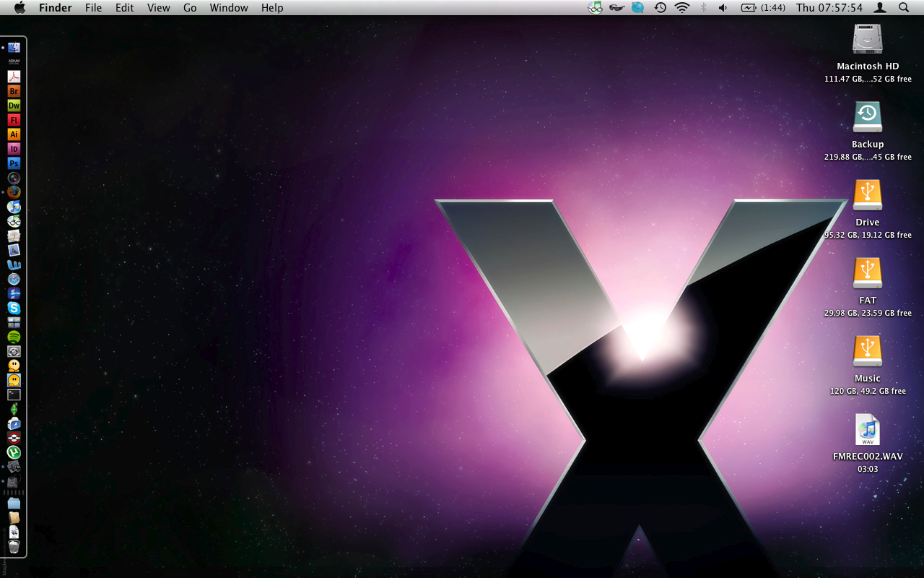Click the green glasses dock icon
924x578 pixels.
[x=14, y=221]
